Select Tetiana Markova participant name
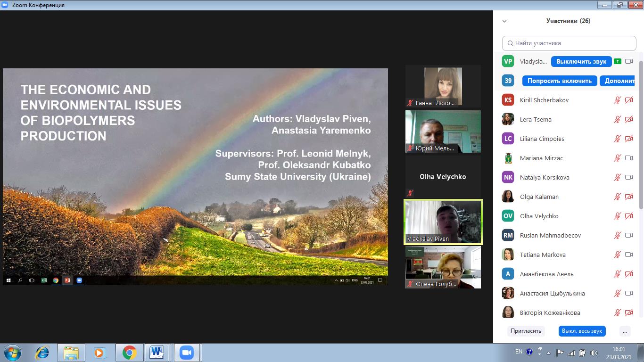The width and height of the screenshot is (644, 362). 543,255
